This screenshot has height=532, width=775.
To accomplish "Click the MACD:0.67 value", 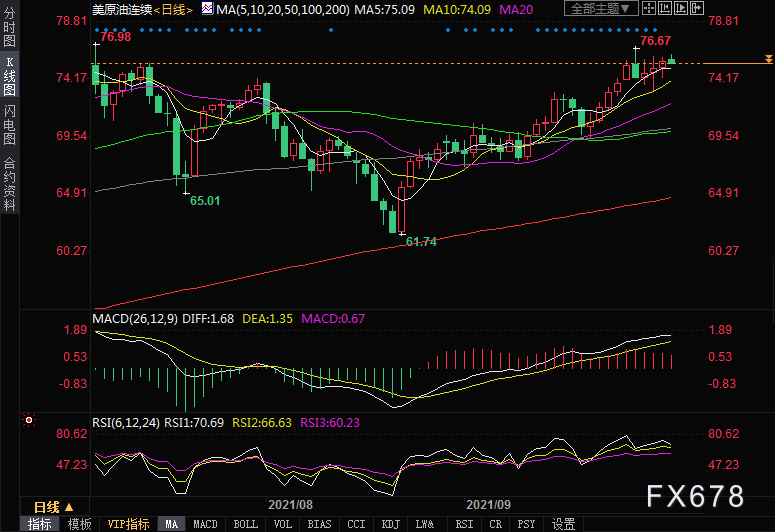I will [x=333, y=318].
